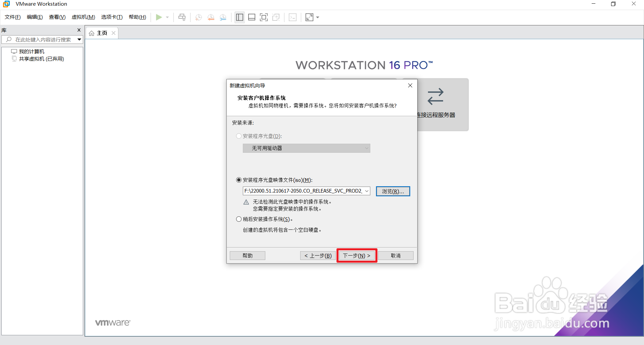Close the library panel
The image size is (644, 345).
tap(79, 30)
